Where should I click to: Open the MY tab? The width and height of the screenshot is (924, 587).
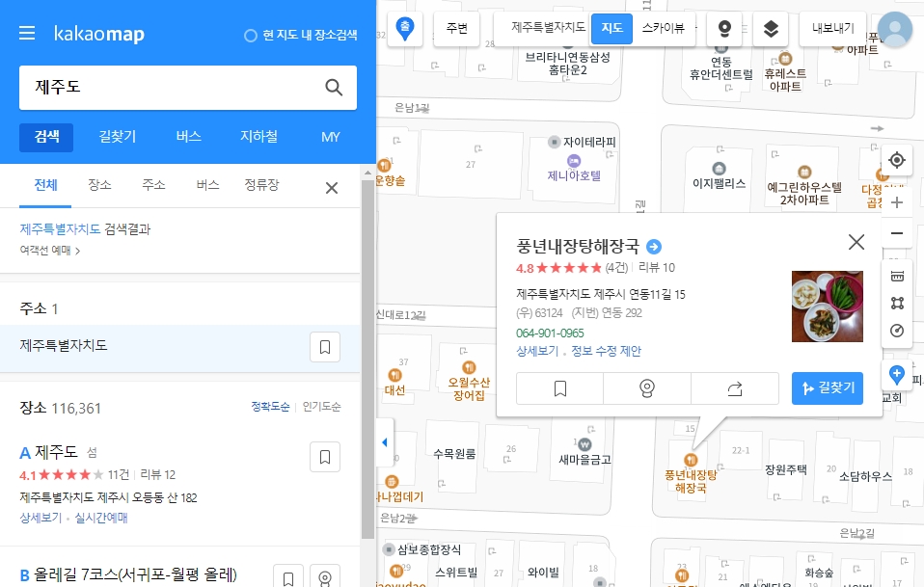[331, 137]
